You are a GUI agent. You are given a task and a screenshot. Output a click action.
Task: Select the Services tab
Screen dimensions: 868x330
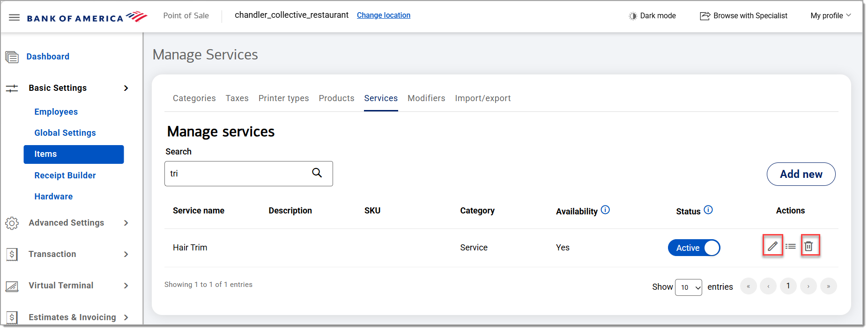pos(381,98)
